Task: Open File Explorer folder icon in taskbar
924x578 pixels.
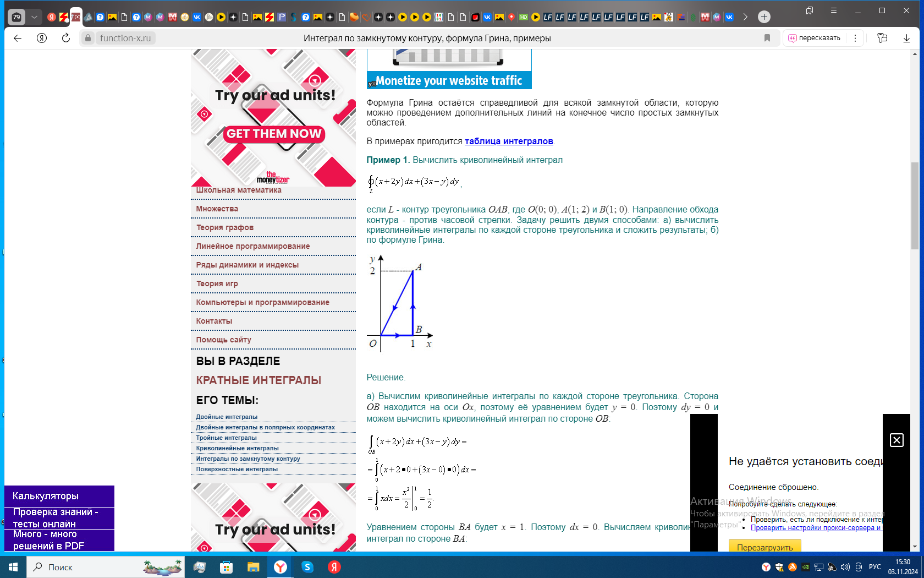Action: pyautogui.click(x=253, y=567)
